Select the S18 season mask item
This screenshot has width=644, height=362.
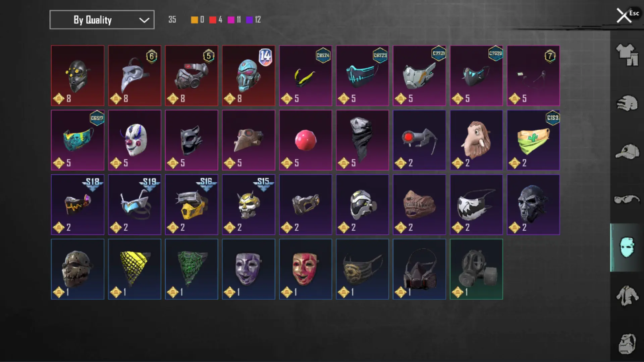tap(77, 204)
